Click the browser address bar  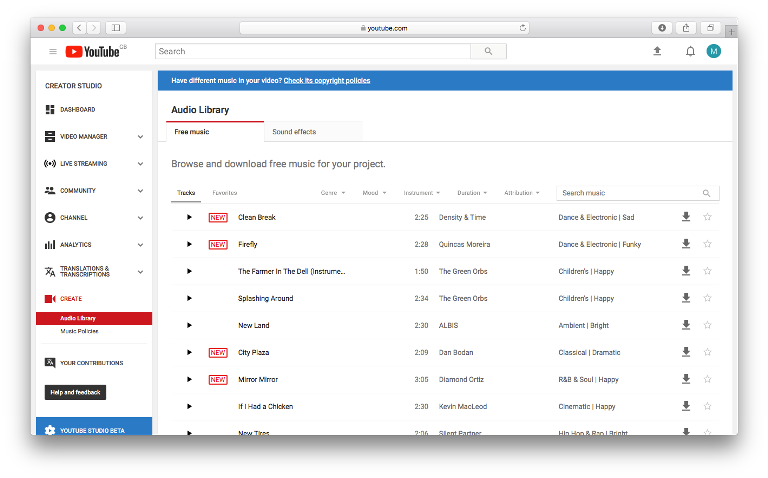[384, 28]
